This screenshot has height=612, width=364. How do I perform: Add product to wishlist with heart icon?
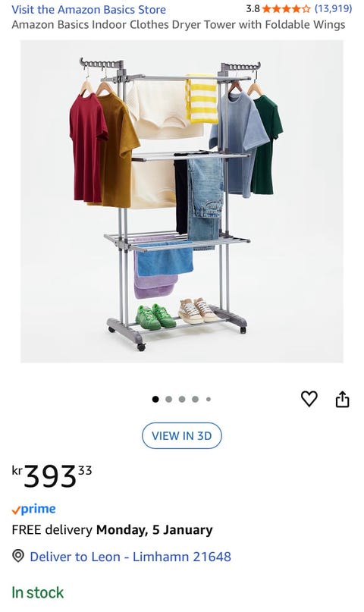click(309, 398)
